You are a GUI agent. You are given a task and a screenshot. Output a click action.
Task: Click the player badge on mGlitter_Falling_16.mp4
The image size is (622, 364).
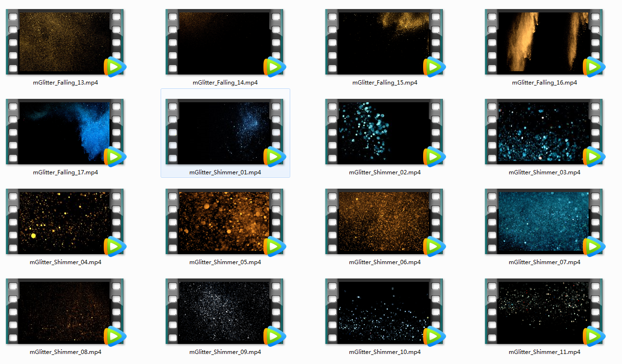pos(594,67)
